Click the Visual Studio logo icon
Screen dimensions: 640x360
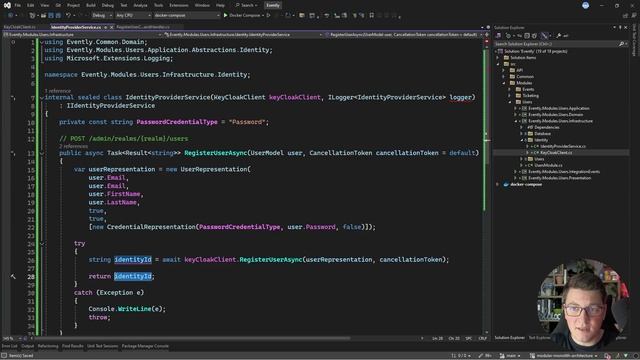[x=7, y=5]
